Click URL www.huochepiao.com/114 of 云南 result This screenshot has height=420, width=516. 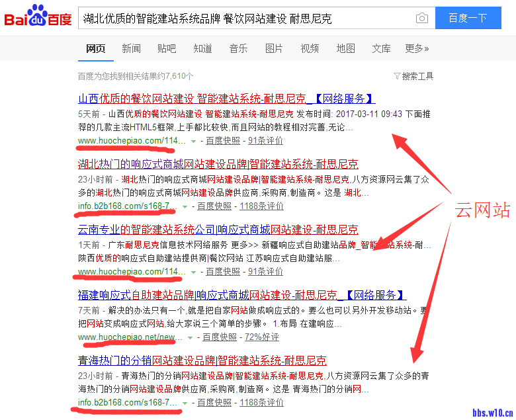[132, 272]
